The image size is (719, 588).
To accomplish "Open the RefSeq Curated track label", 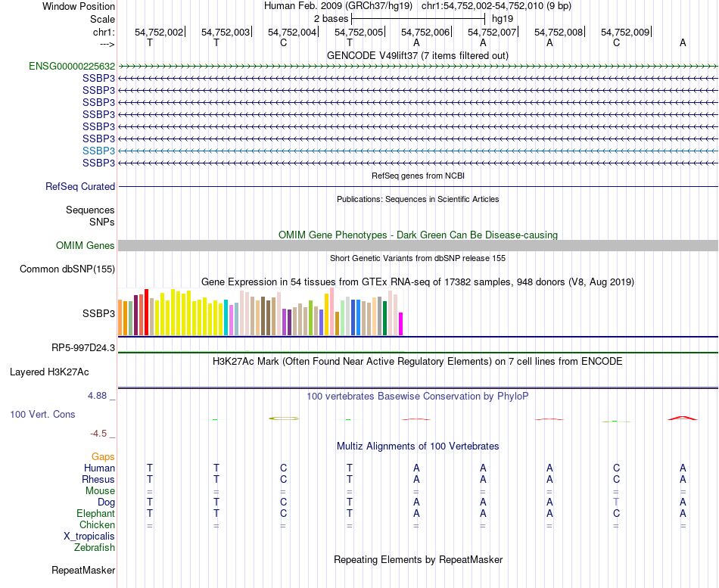I will pyautogui.click(x=80, y=187).
